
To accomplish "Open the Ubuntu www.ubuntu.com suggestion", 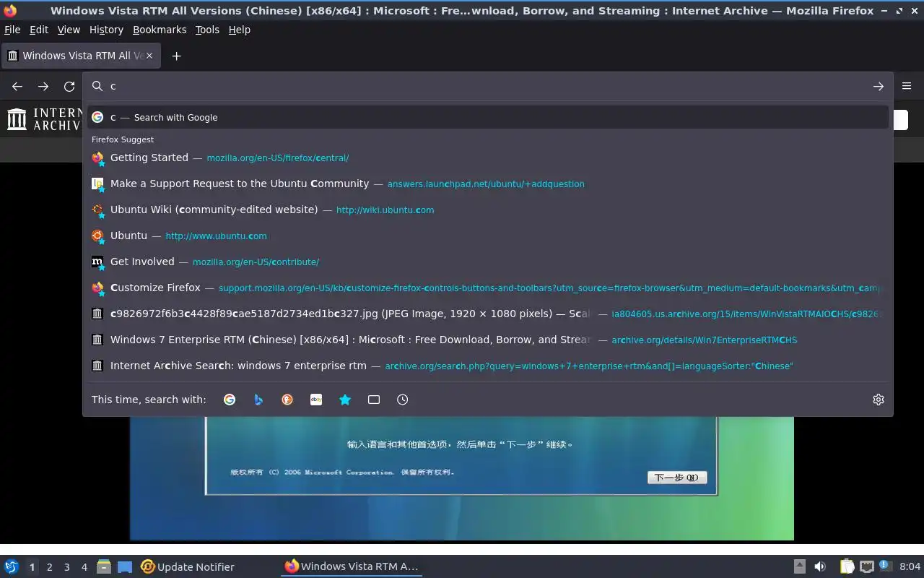I will (x=488, y=236).
